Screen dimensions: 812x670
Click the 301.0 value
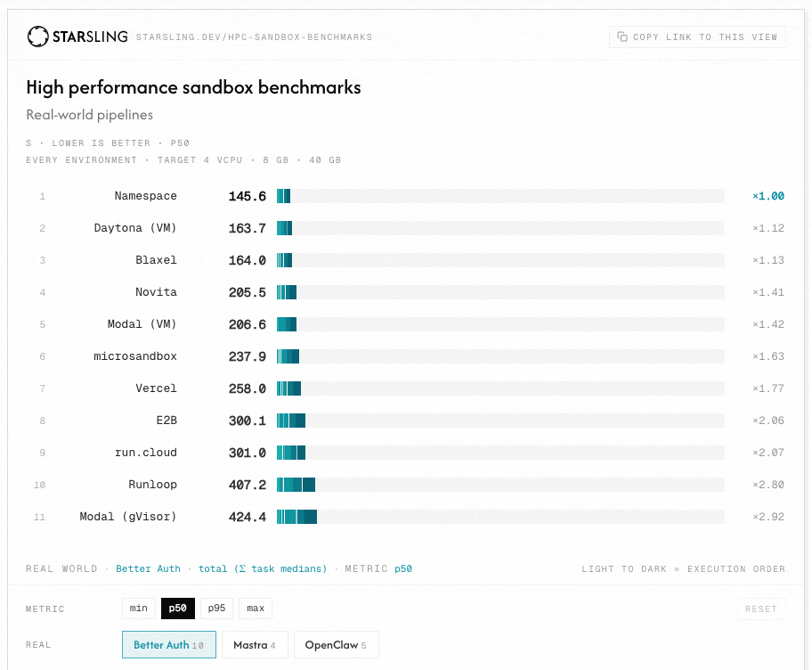point(247,453)
